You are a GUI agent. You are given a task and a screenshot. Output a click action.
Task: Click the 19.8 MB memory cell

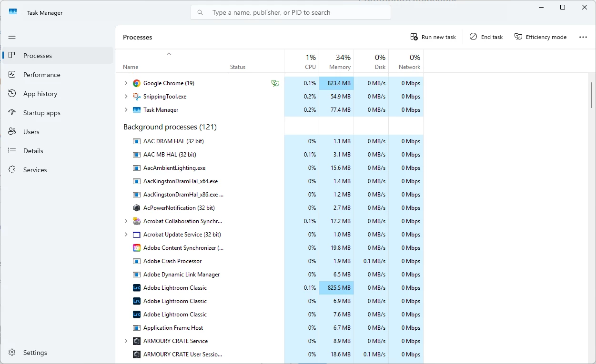[x=336, y=248]
